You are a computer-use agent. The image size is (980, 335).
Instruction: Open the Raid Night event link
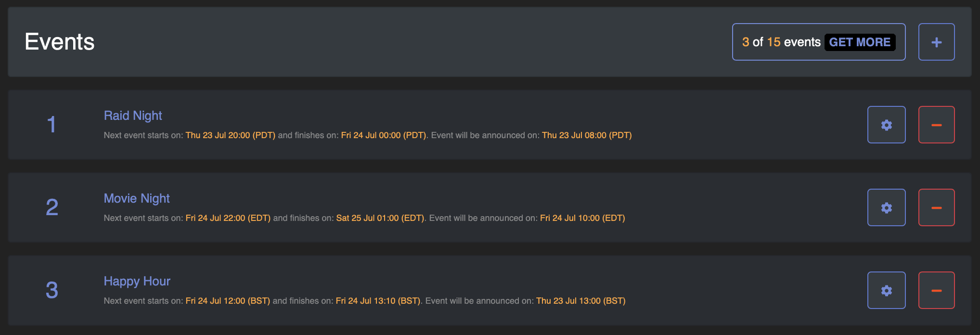pyautogui.click(x=133, y=116)
